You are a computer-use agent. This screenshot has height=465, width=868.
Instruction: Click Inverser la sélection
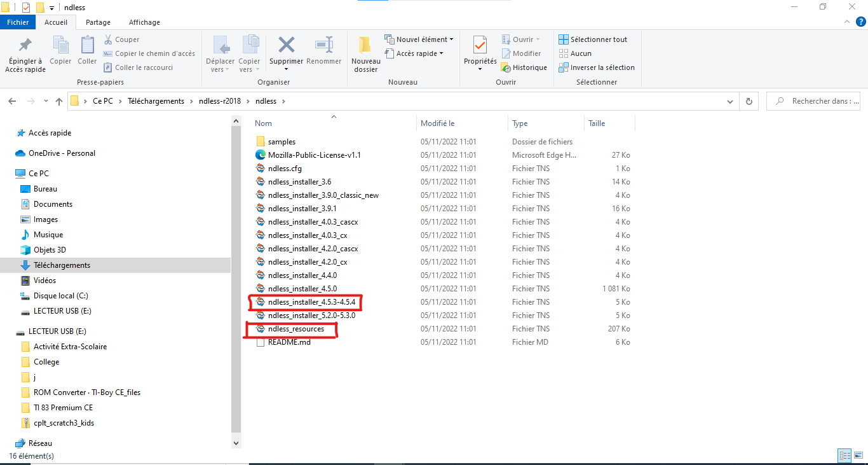click(x=597, y=67)
